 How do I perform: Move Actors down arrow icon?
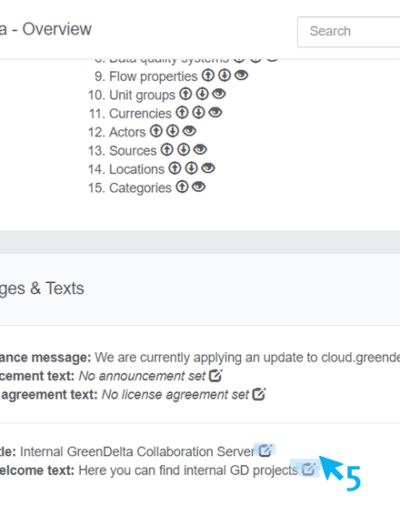[173, 131]
